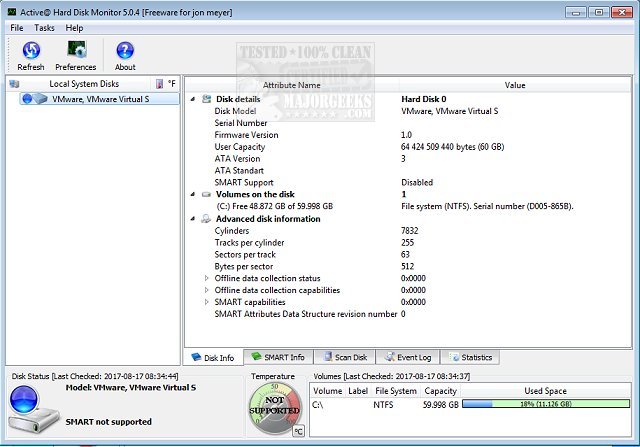Click the Local System Disks computer icon
The image size is (640, 447).
pyautogui.click(x=14, y=84)
